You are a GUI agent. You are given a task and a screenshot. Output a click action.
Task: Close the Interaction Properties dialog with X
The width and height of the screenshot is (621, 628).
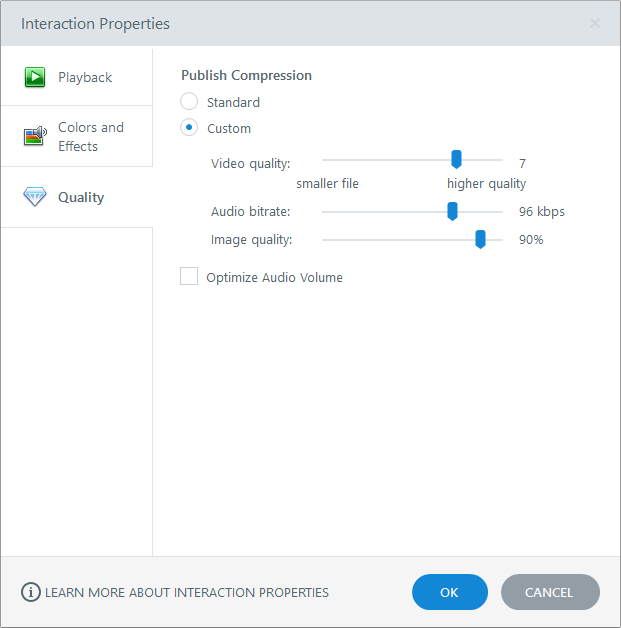[595, 23]
